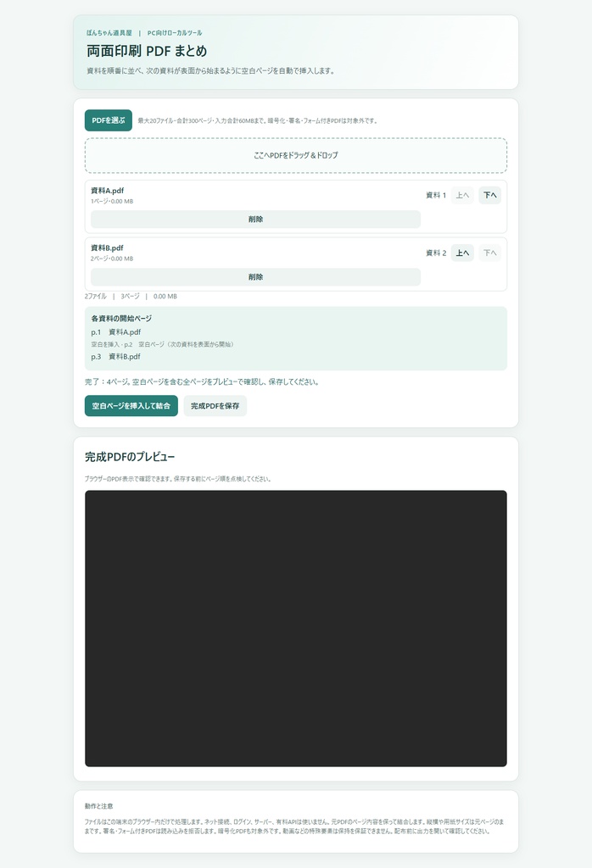Click the 2ファイル summary text
The width and height of the screenshot is (592, 868).
click(131, 296)
